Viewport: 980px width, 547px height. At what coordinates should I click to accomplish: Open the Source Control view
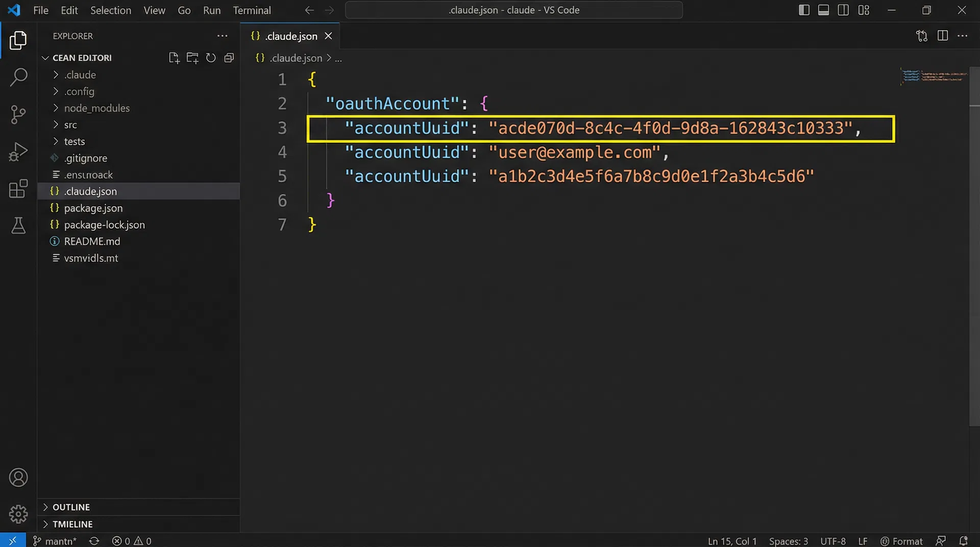18,115
